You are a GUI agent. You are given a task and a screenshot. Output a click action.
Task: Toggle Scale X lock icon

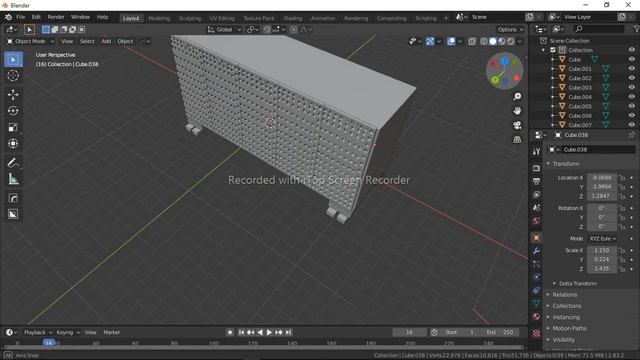coord(622,250)
